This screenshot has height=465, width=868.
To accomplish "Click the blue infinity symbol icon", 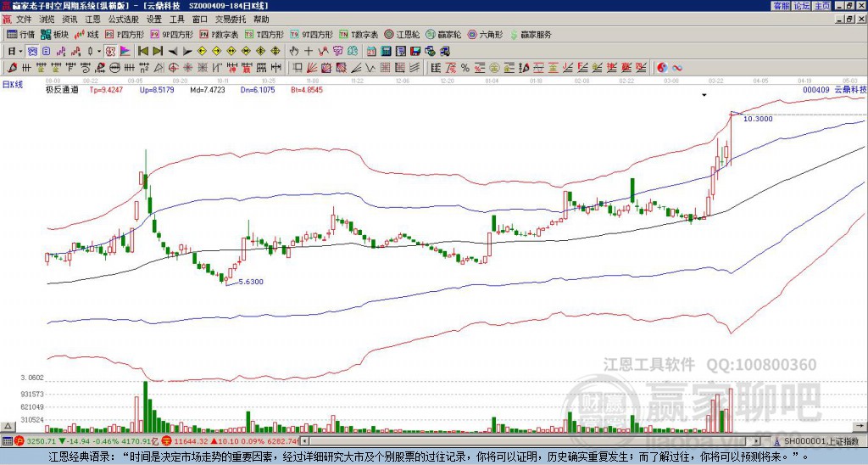I will coord(677,68).
